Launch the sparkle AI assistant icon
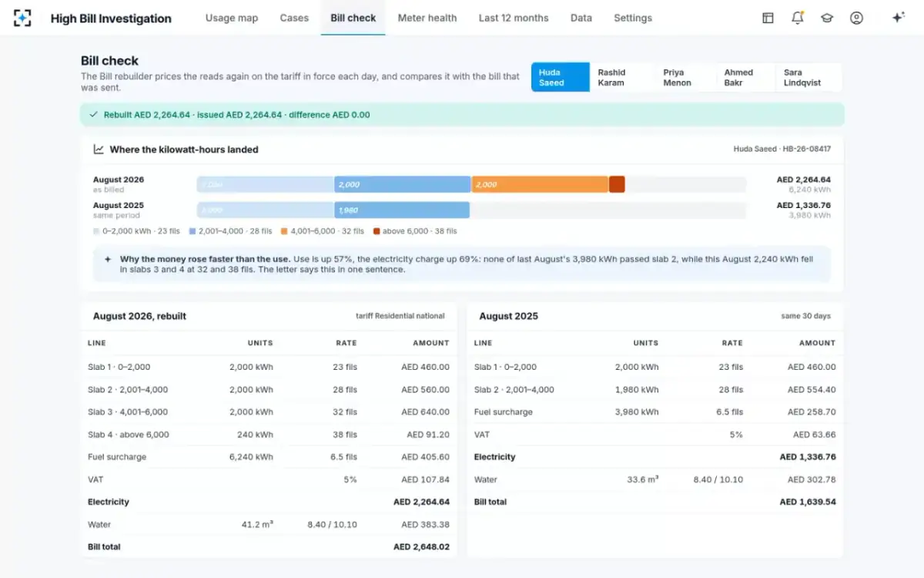The image size is (924, 578). tap(898, 18)
